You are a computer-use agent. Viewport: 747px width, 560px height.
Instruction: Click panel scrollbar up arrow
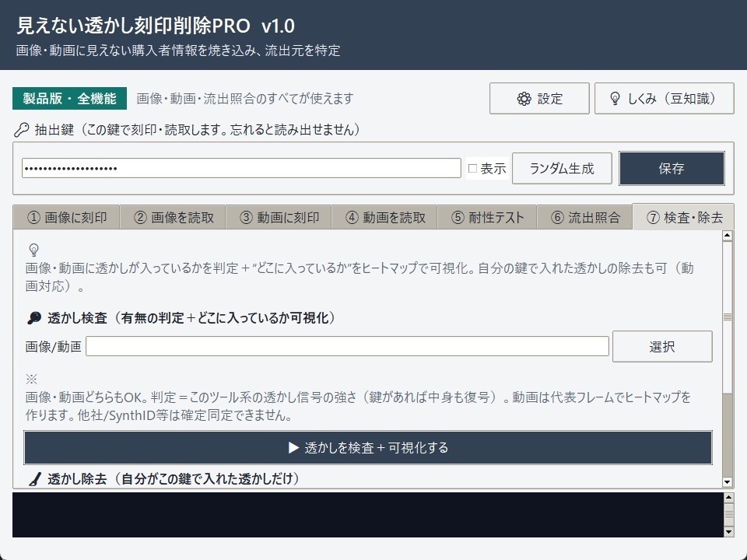727,235
